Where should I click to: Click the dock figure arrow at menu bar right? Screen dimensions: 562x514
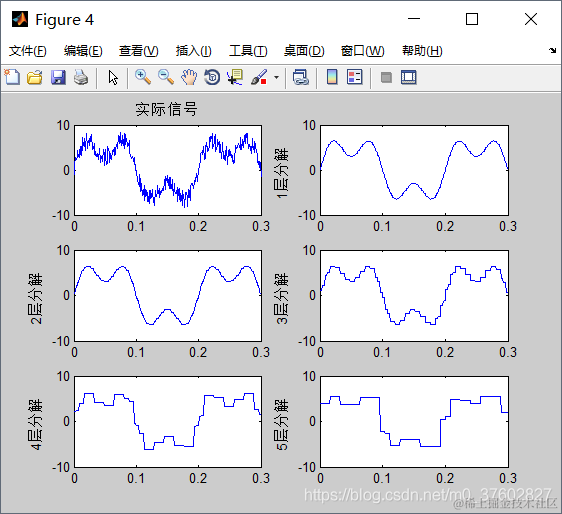pos(552,51)
